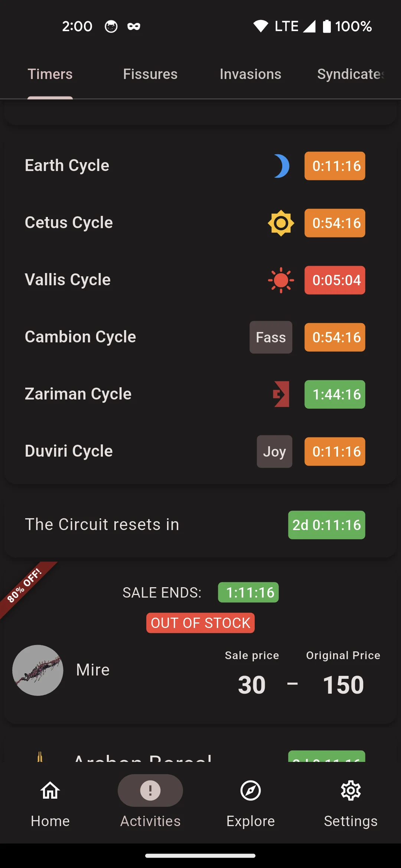401x868 pixels.
Task: Open the Settings gear icon
Action: pyautogui.click(x=351, y=790)
